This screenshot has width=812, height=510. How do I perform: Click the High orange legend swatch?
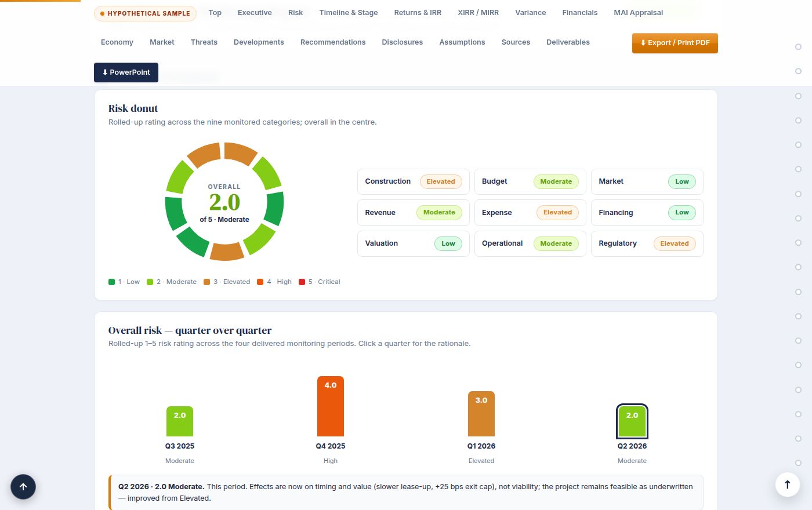tap(260, 282)
